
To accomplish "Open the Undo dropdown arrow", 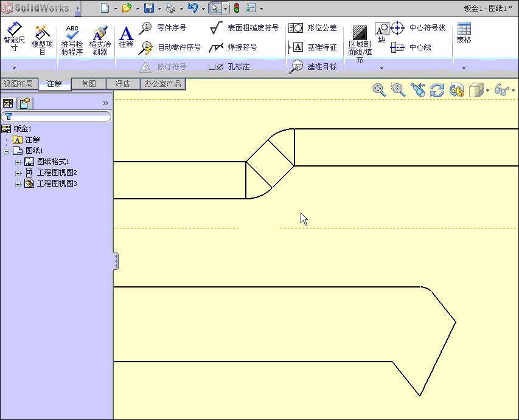I will 203,9.
